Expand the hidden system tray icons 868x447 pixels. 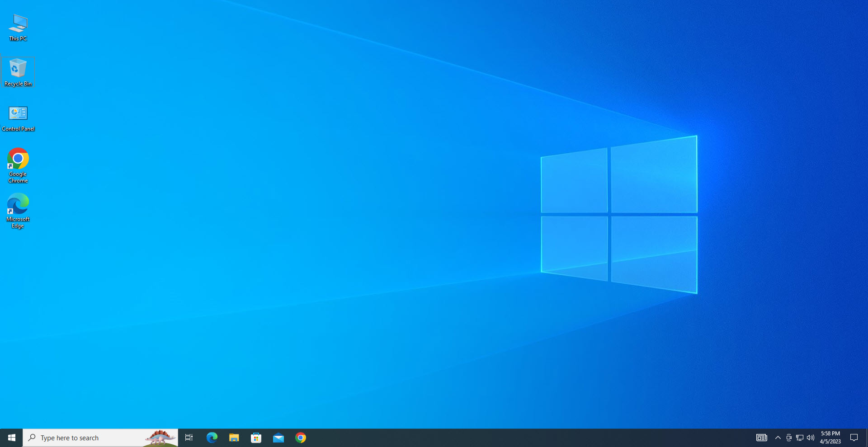tap(778, 438)
